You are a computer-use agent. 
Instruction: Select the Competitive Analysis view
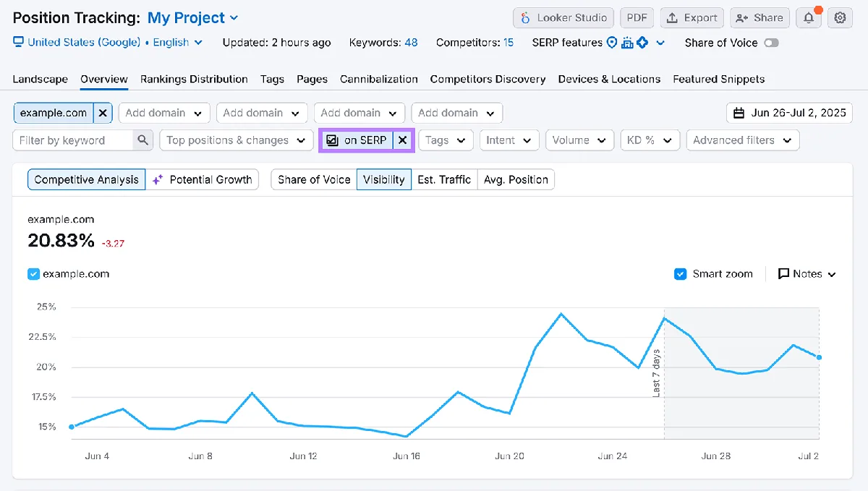[x=86, y=179]
